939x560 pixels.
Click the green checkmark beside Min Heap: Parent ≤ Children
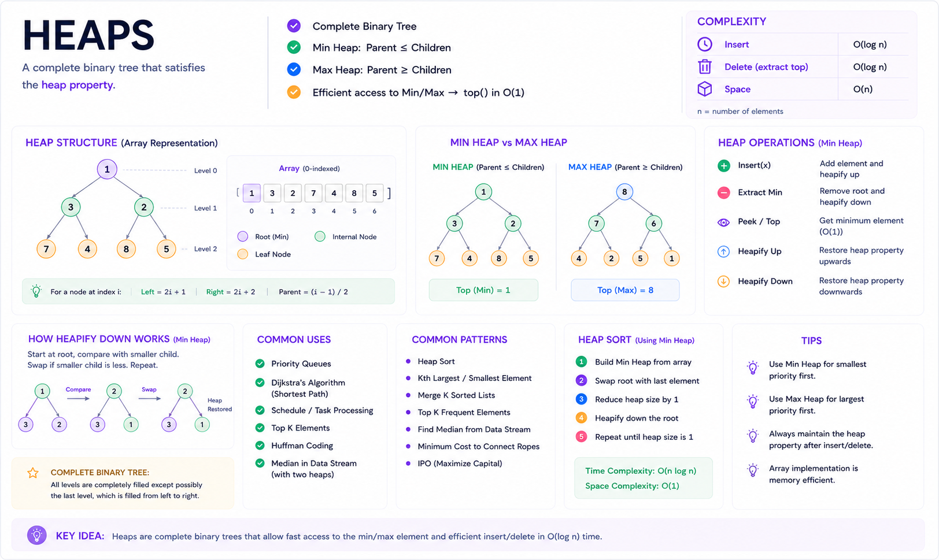pos(294,47)
